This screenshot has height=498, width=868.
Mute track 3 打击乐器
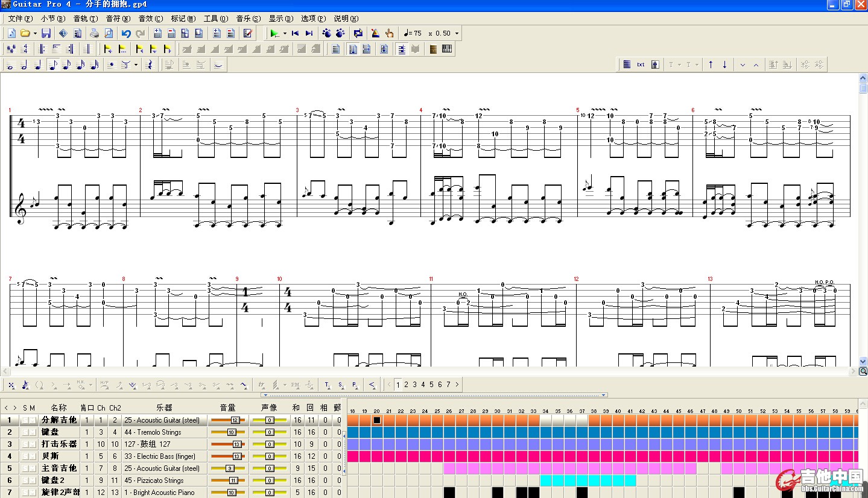point(33,444)
